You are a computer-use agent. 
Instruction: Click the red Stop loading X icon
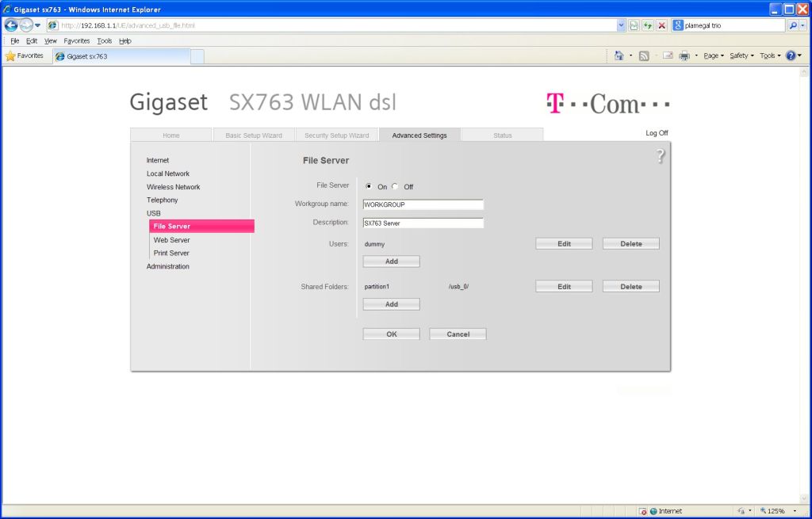coord(661,25)
